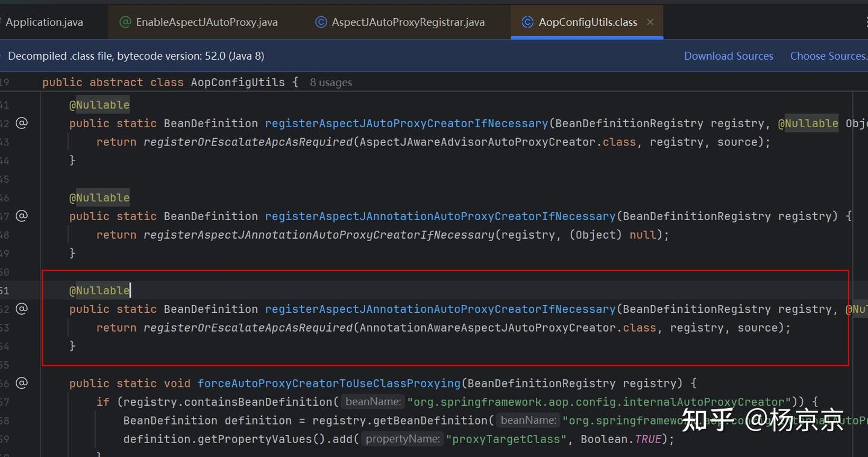Click the "proxyTargetClass" string literal
The height and width of the screenshot is (457, 868).
[x=506, y=439]
